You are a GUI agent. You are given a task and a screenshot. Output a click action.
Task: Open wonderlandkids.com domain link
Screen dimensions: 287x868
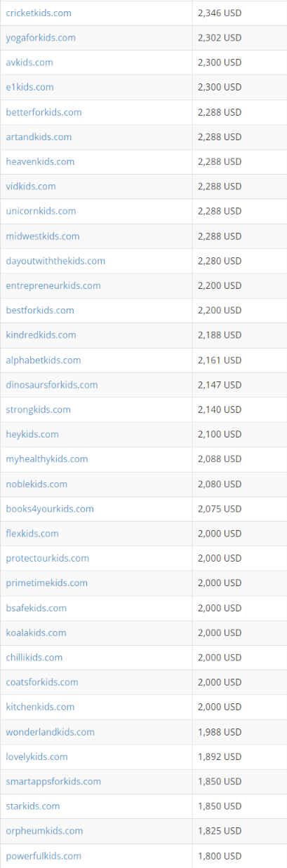(x=51, y=732)
